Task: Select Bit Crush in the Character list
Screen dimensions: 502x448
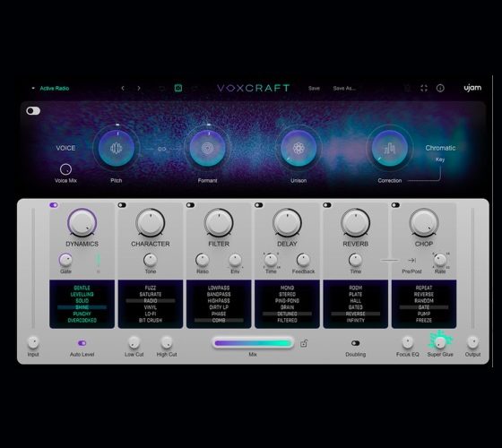Action: point(151,320)
